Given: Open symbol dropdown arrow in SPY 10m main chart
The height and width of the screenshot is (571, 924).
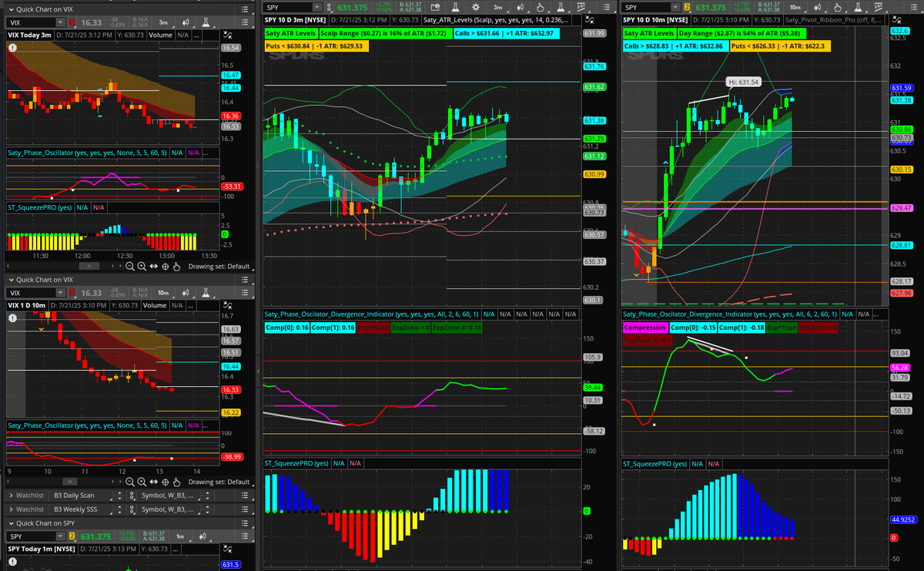Looking at the screenshot, I should coord(675,7).
